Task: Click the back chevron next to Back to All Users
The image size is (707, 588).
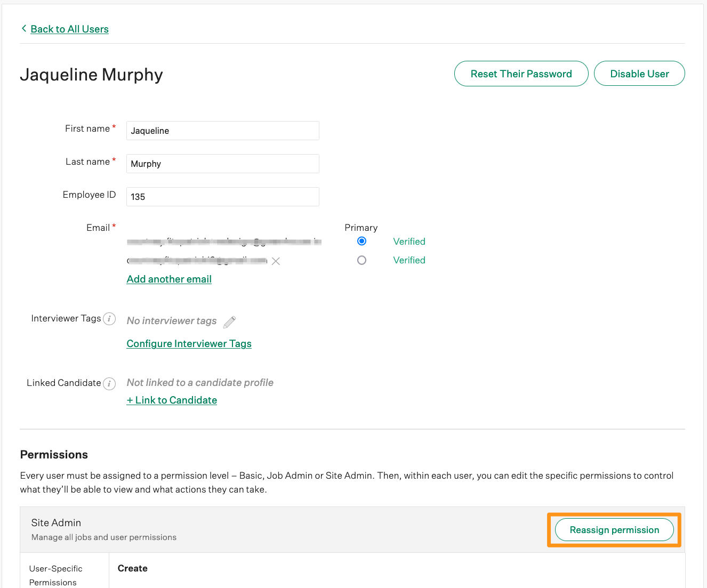Action: [23, 28]
